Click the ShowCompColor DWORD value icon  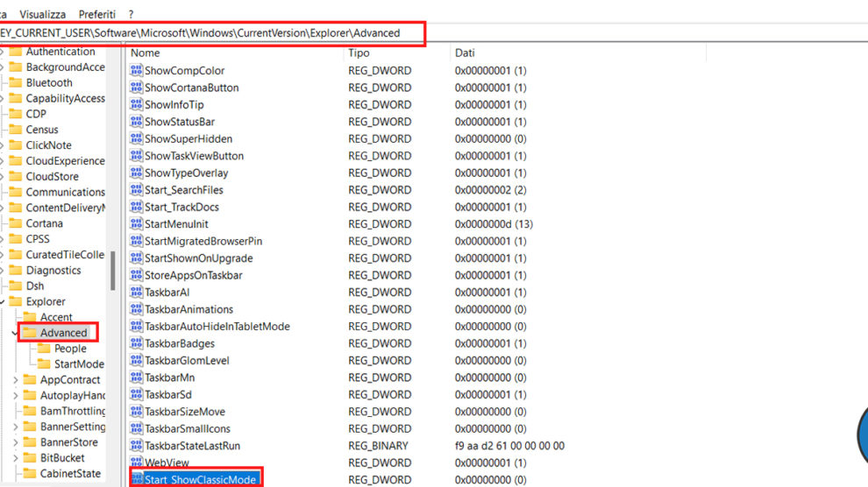136,70
